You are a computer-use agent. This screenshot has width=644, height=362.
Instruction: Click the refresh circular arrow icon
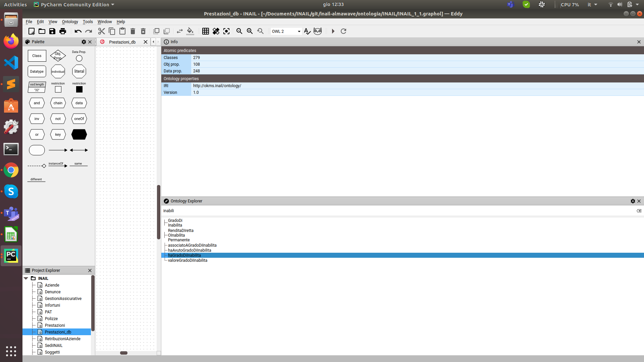click(343, 31)
